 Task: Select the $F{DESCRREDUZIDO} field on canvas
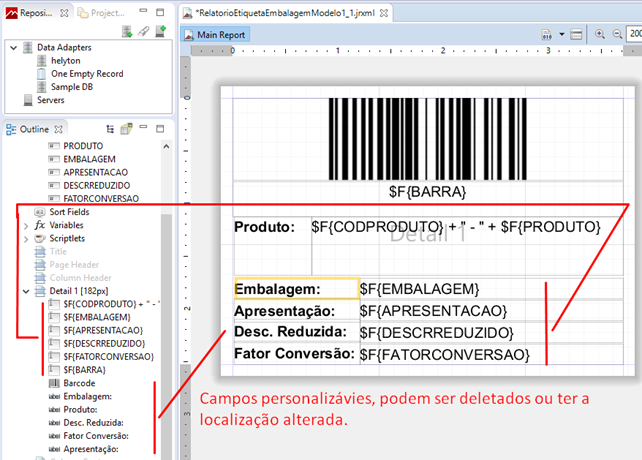pos(491,333)
